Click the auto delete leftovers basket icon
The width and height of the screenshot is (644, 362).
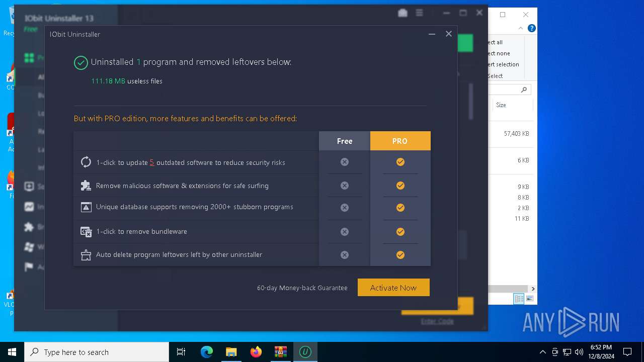tap(86, 254)
